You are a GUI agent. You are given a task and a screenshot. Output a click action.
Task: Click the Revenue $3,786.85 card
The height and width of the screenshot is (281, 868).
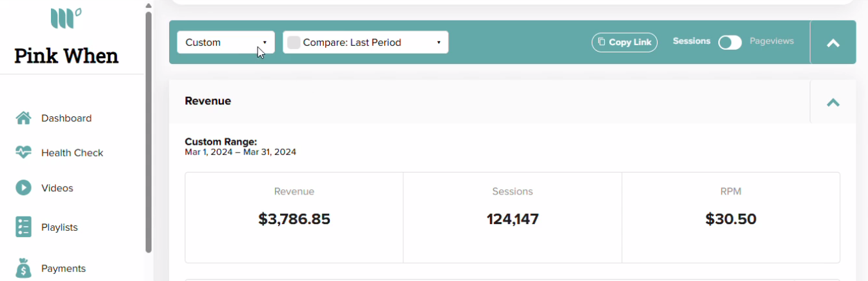(294, 218)
